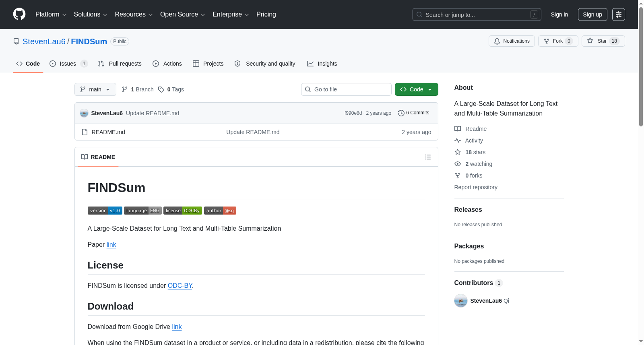Screen dimensions: 644x345
Task: Click the Fork button
Action: (x=558, y=41)
